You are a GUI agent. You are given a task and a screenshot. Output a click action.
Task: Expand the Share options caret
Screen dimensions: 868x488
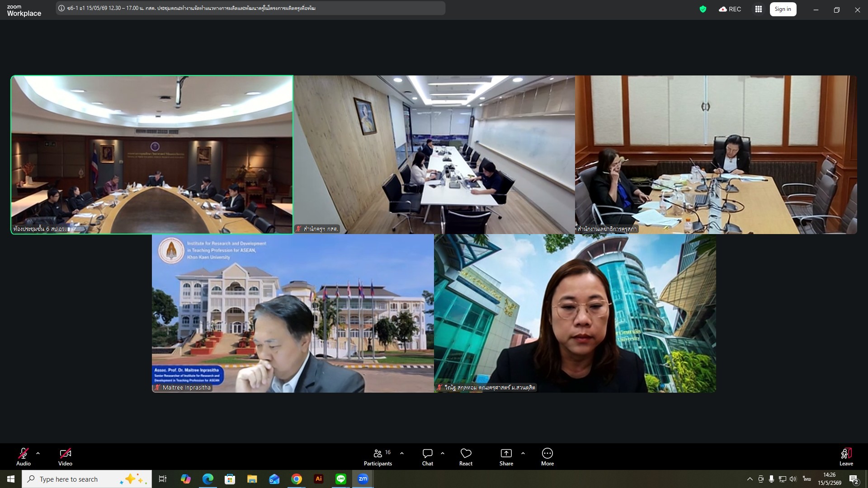[x=523, y=453]
